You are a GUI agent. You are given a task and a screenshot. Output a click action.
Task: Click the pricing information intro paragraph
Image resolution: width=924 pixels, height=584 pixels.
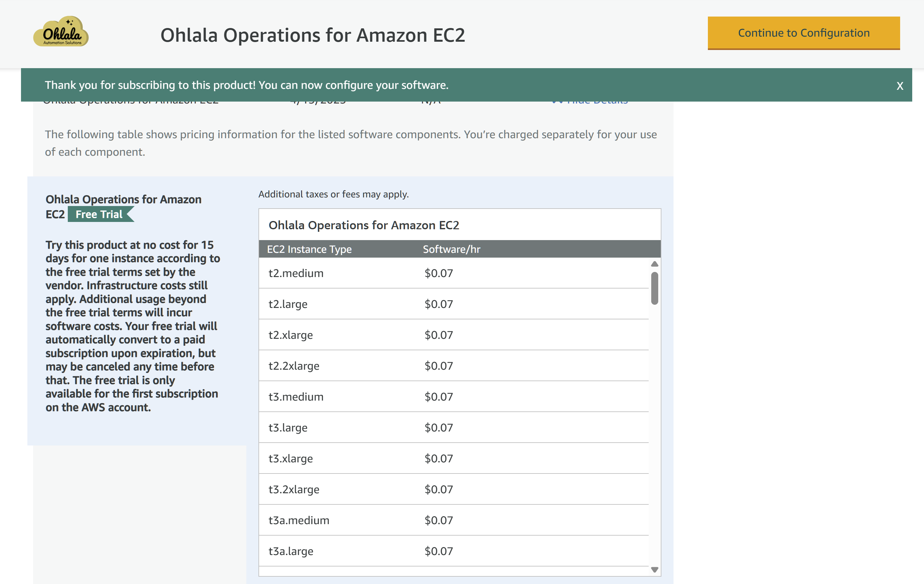[351, 143]
